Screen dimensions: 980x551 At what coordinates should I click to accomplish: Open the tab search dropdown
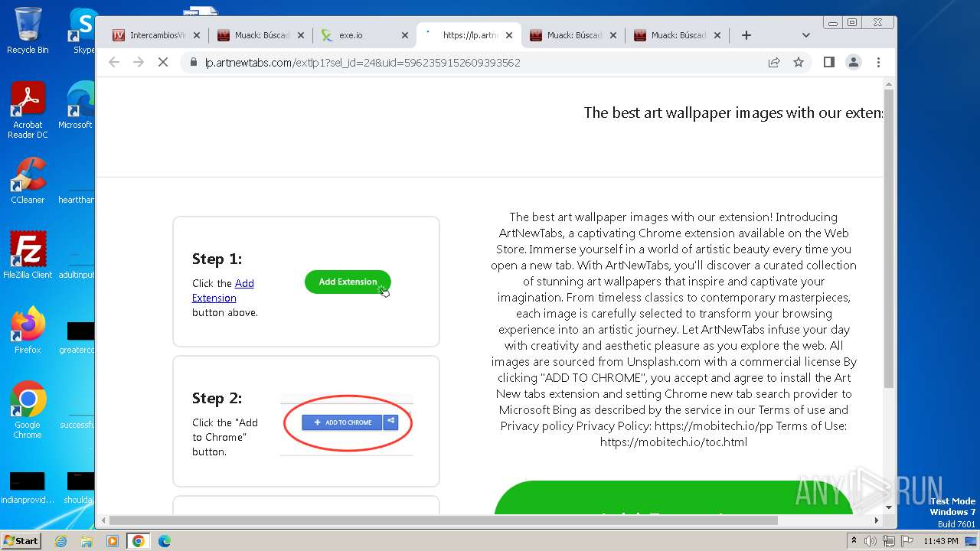coord(805,35)
